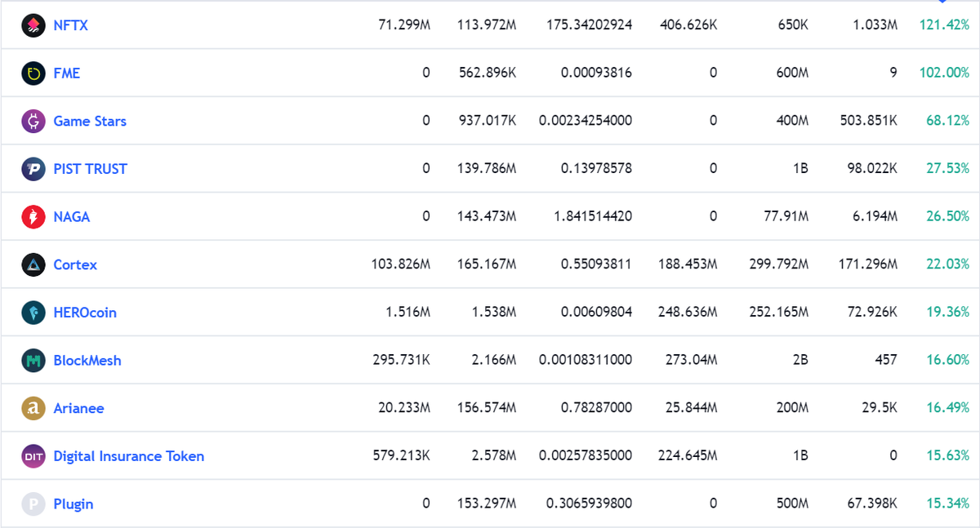This screenshot has width=980, height=528.
Task: Select NFTX value 71.299M
Action: coord(404,25)
